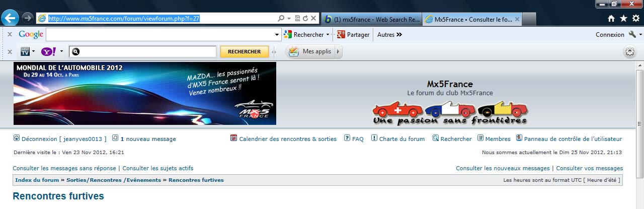Screen dimensions: 644x209
Task: Switch to the mx5france Web Search tab
Action: [x=372, y=19]
